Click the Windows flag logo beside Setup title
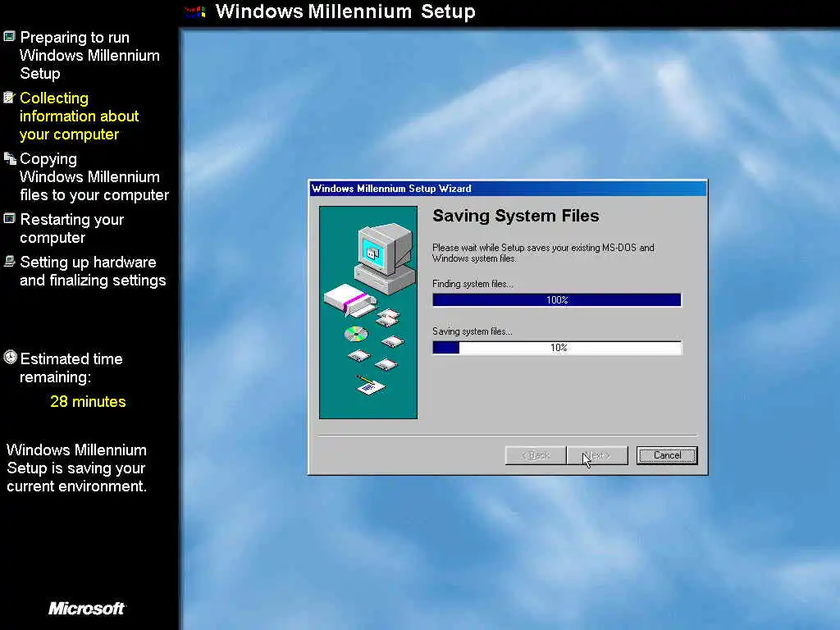This screenshot has height=630, width=840. [195, 11]
